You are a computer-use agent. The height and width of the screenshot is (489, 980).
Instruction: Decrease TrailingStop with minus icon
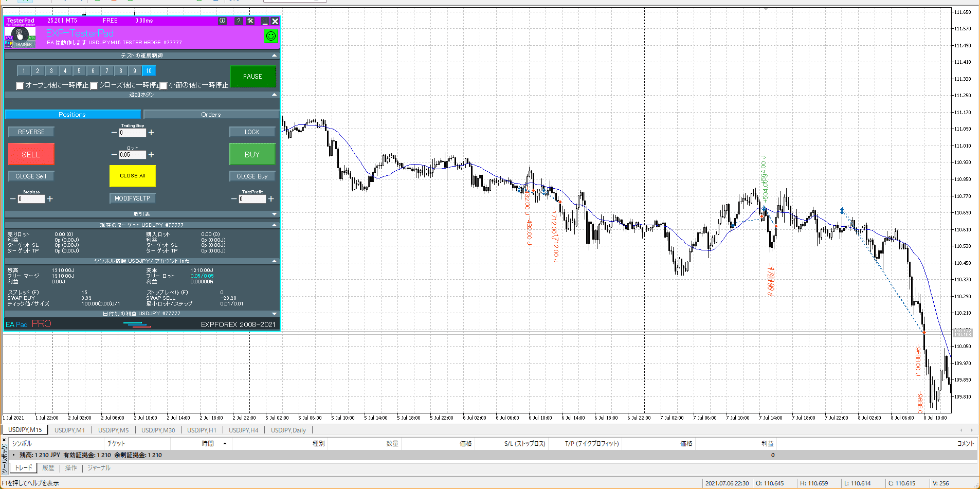[x=114, y=133]
